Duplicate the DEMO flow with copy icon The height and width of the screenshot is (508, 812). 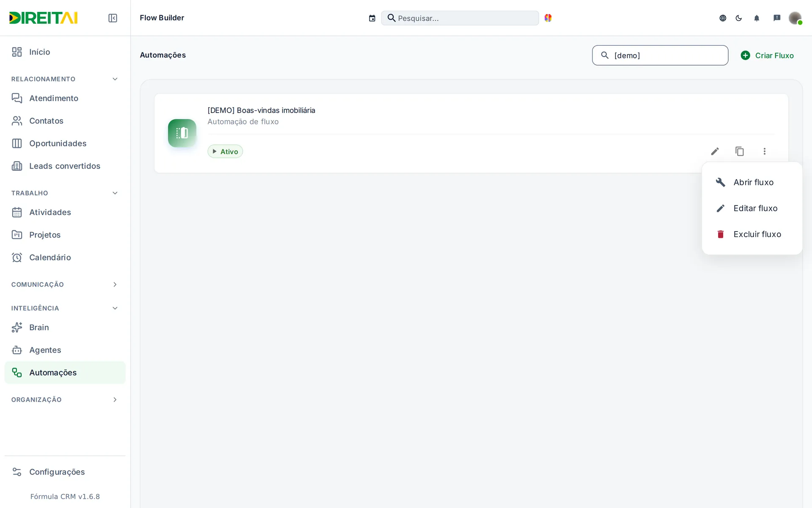(740, 151)
